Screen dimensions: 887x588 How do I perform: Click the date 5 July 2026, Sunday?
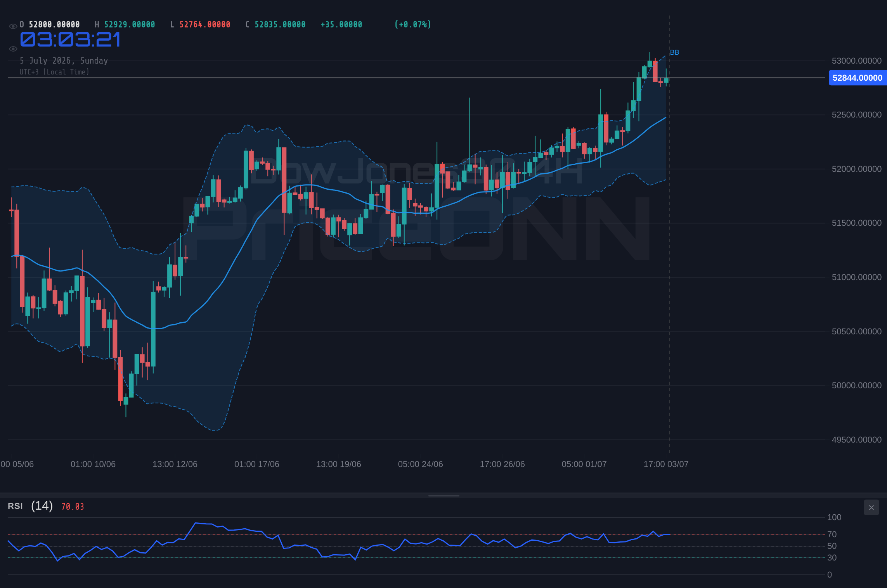pos(64,61)
